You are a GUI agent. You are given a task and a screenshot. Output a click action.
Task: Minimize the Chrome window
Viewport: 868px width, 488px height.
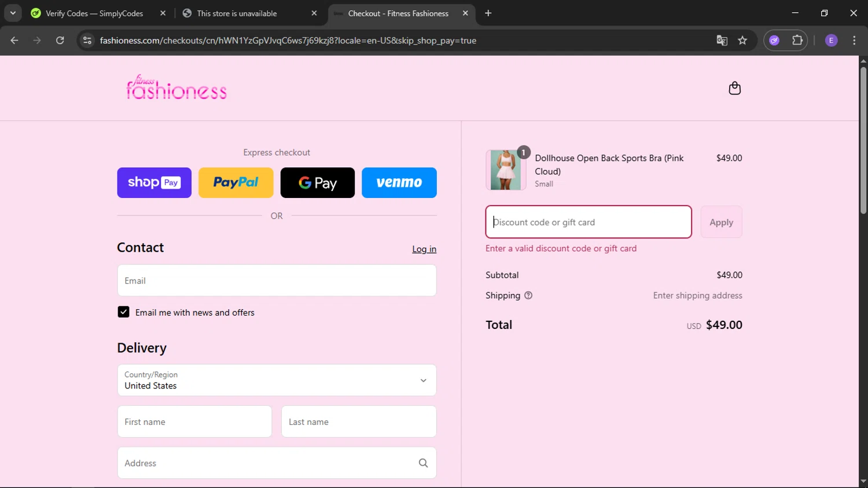point(795,13)
